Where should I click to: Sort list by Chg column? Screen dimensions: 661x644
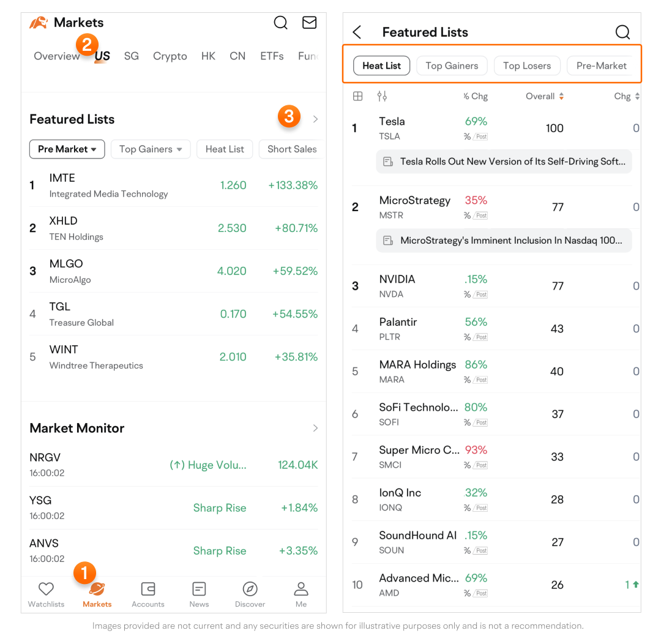626,96
